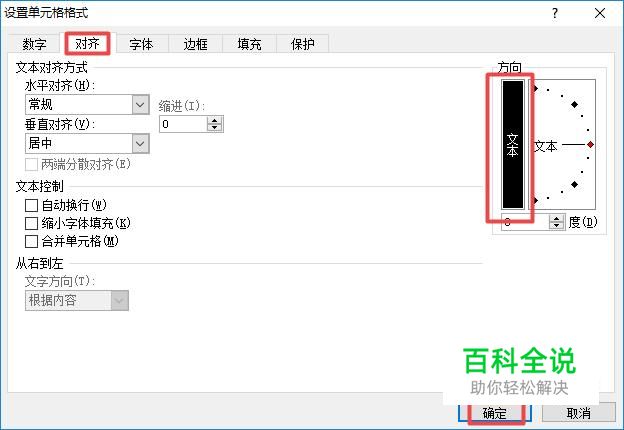624x430 pixels.
Task: Increase the 度 degrees spinner value
Action: [556, 218]
